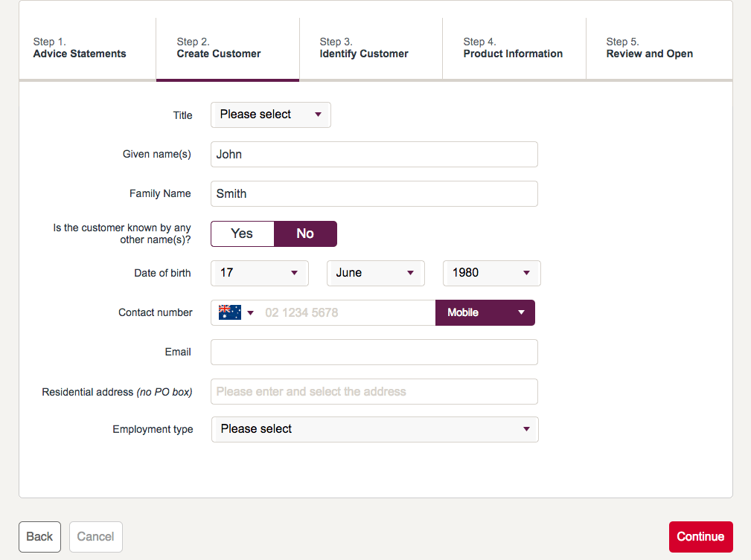Open the Title dropdown
The image size is (751, 560).
[271, 115]
